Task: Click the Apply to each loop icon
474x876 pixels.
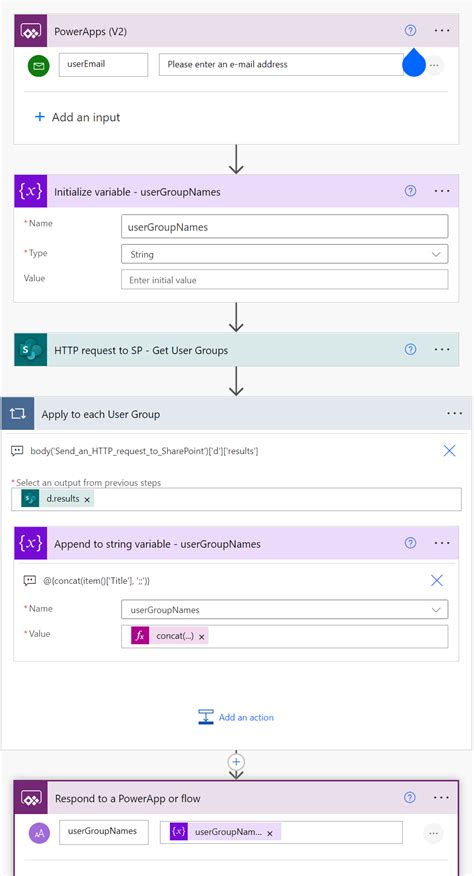Action: [17, 413]
